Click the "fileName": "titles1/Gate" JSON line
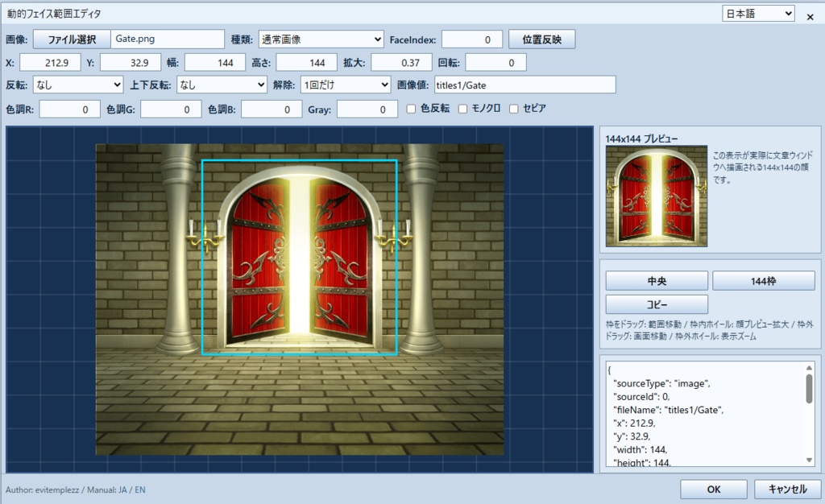This screenshot has width=825, height=504. tap(668, 410)
